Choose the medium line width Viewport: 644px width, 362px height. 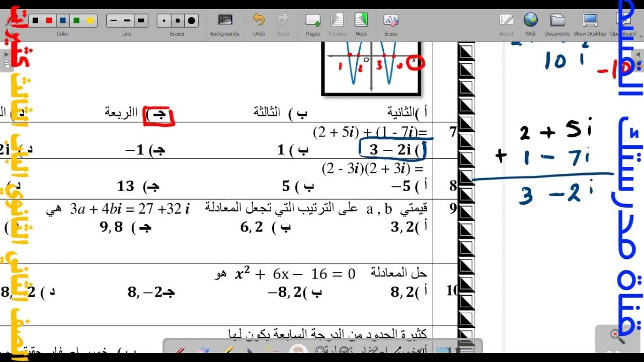127,21
